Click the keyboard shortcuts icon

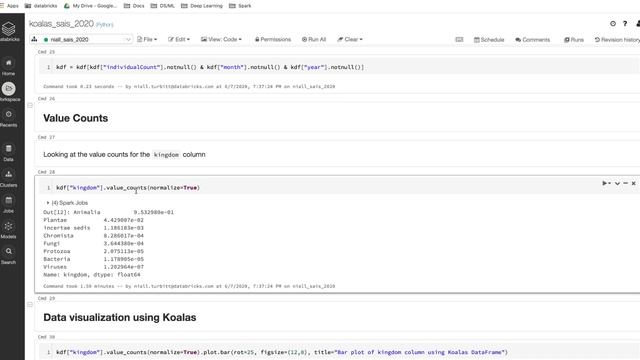point(459,40)
